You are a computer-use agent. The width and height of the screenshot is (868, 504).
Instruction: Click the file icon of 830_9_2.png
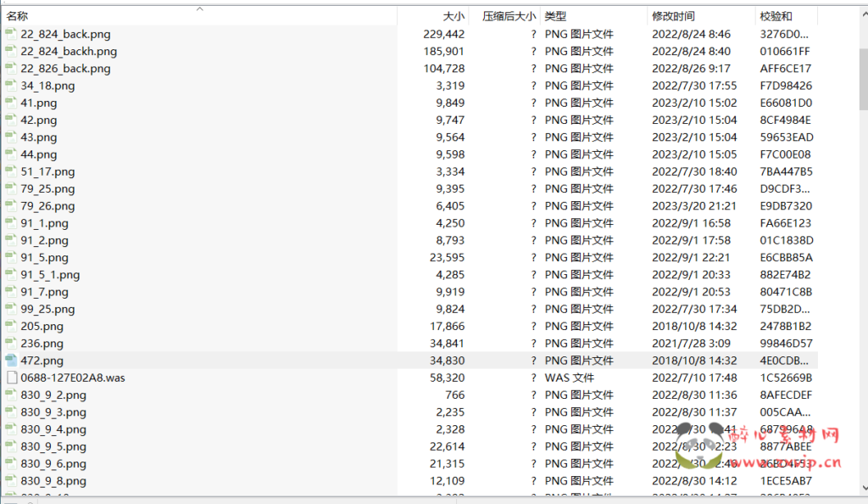pos(11,395)
